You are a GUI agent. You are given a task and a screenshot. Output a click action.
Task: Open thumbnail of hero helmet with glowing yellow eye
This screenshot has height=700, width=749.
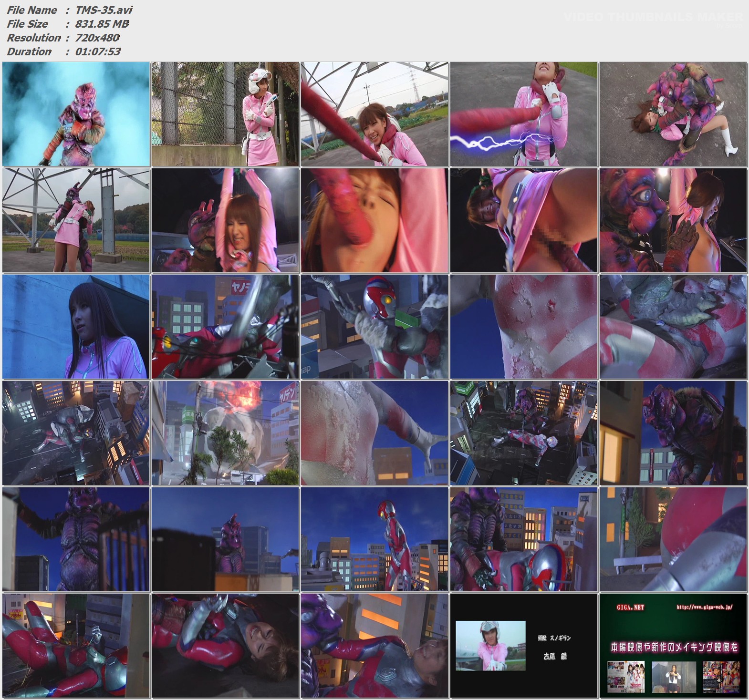pyautogui.click(x=374, y=327)
